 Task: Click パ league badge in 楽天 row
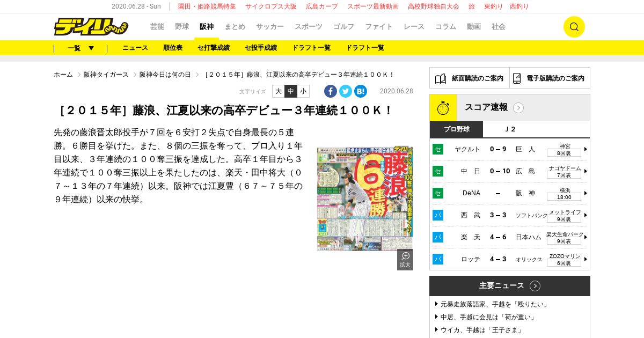438,237
